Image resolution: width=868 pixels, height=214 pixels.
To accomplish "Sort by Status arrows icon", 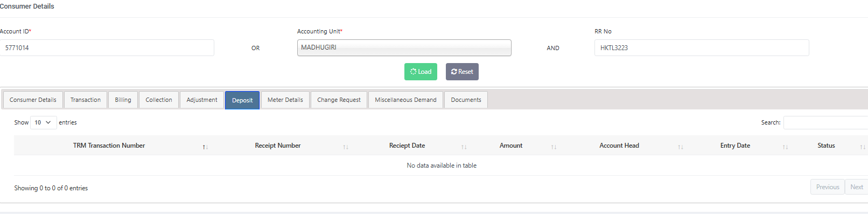I will coord(863,147).
